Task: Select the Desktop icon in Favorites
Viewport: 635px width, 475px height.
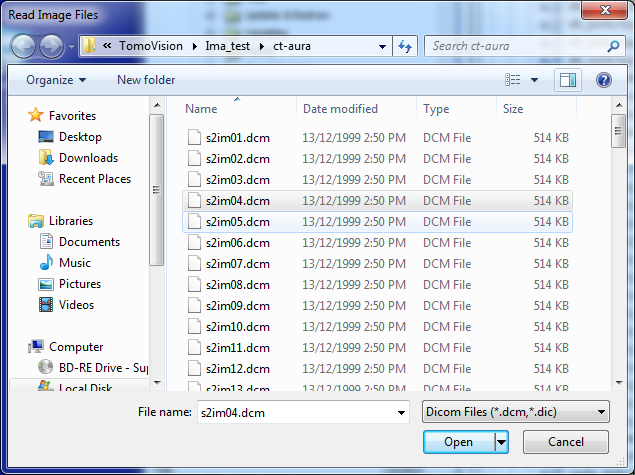Action: 46,137
